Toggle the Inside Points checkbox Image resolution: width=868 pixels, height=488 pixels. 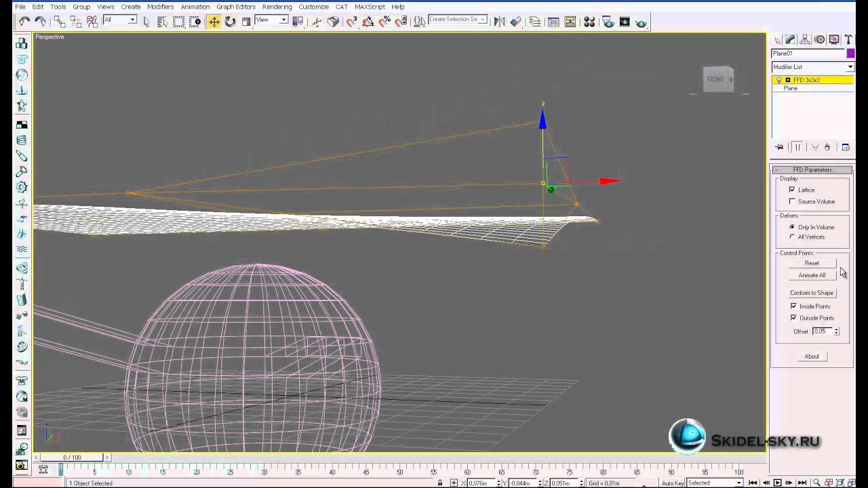793,306
